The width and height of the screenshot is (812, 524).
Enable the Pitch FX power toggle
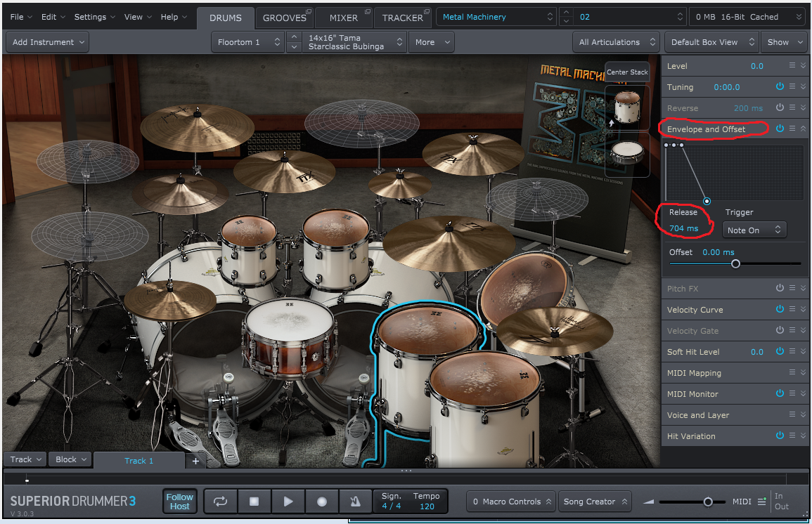coord(780,289)
